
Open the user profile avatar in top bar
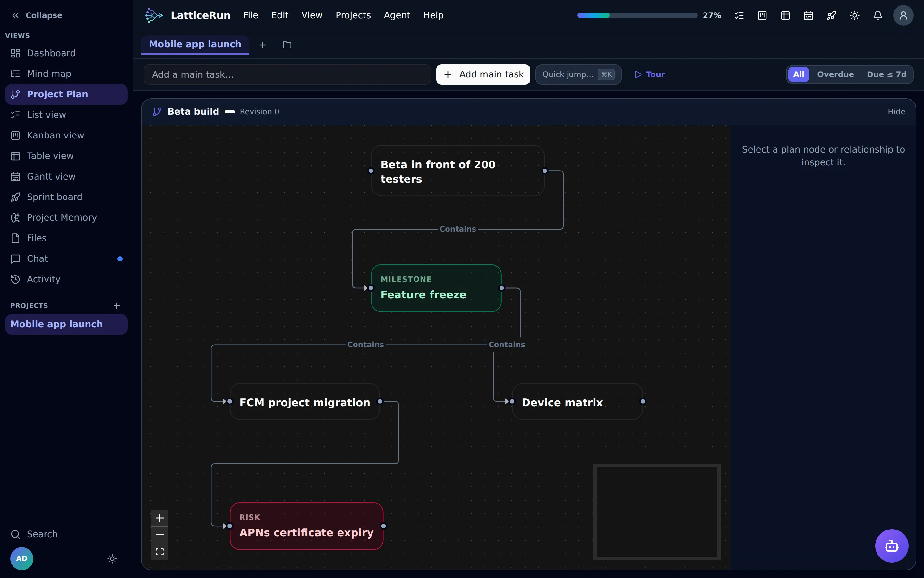[903, 15]
